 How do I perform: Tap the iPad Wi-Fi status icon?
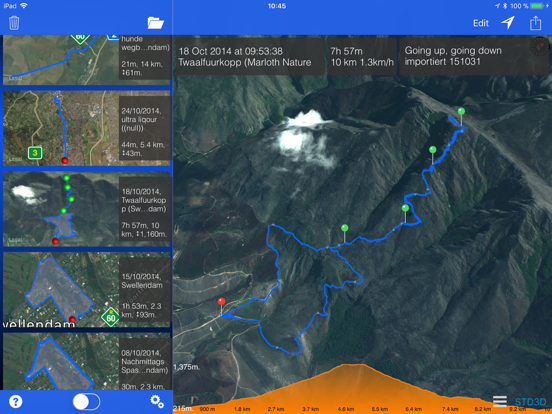click(24, 6)
